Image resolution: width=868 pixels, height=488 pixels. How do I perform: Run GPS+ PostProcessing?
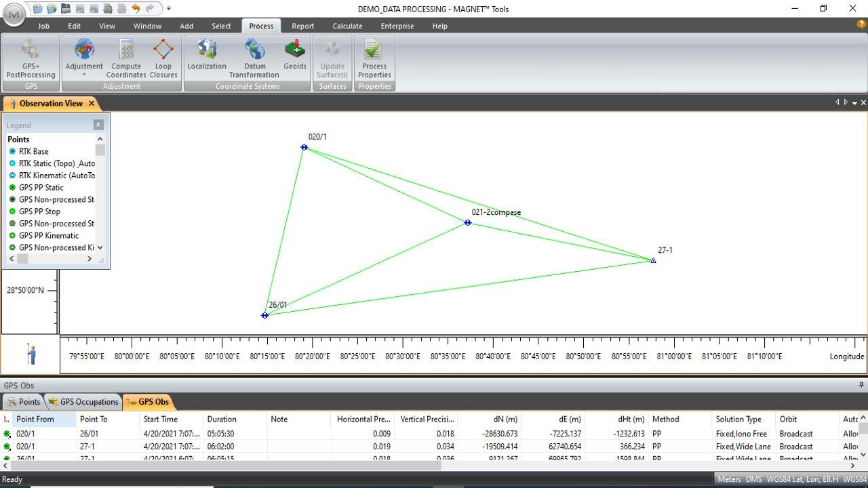pos(31,59)
